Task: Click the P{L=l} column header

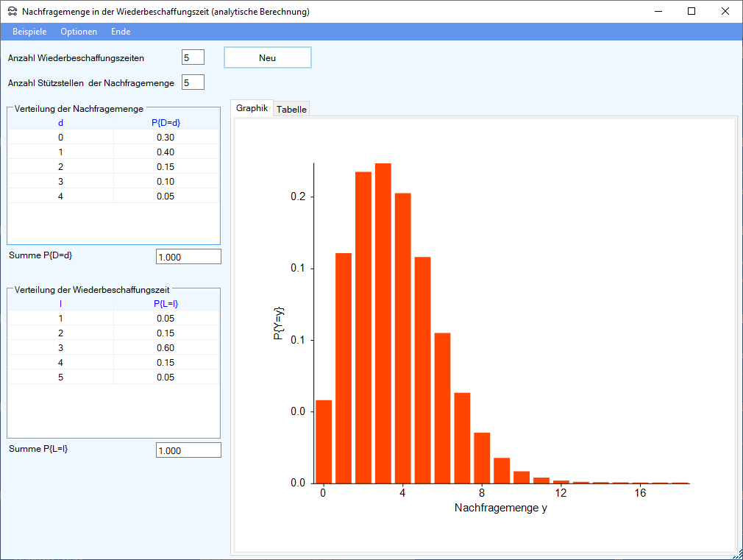Action: coord(166,303)
